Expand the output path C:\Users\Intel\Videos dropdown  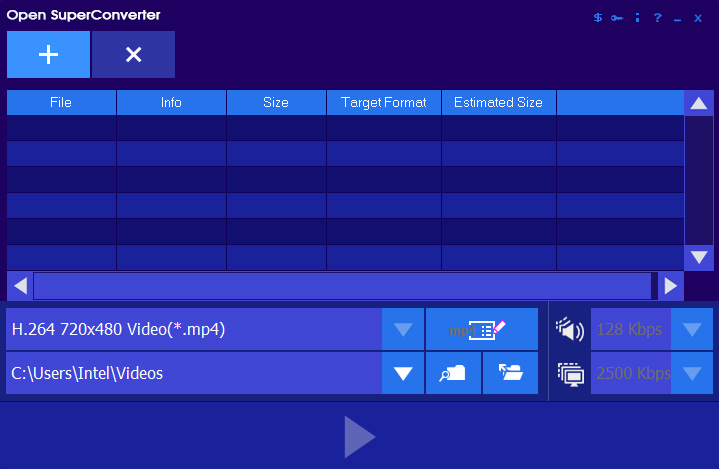click(402, 374)
